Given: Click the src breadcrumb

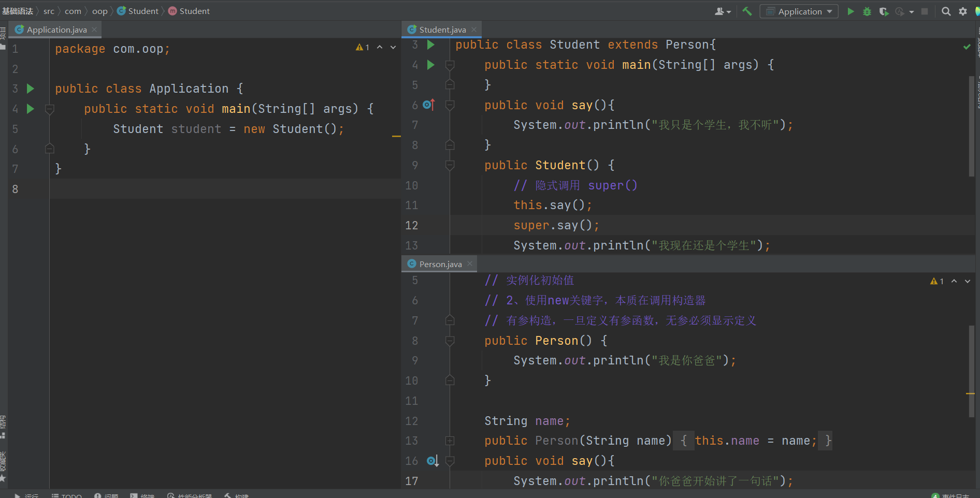Looking at the screenshot, I should point(49,11).
